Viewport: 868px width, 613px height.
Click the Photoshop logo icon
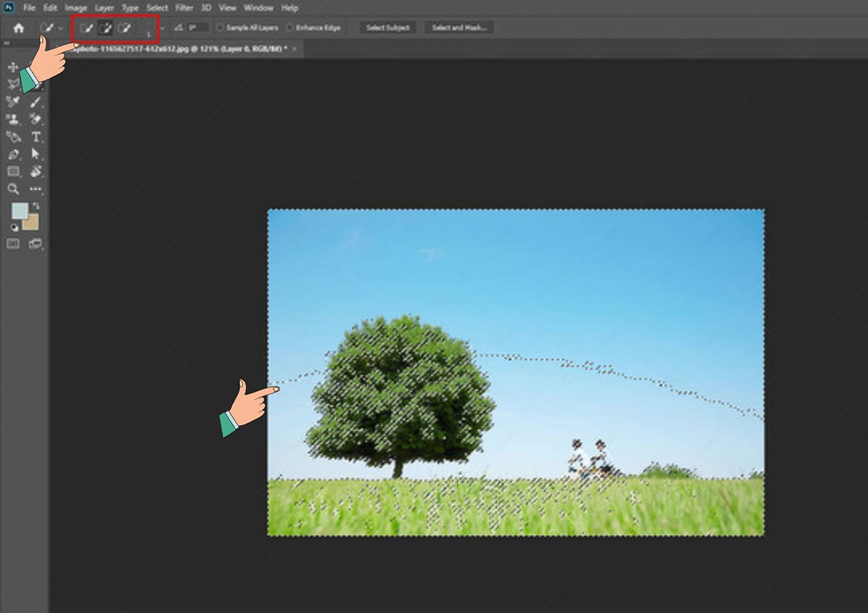(x=9, y=8)
